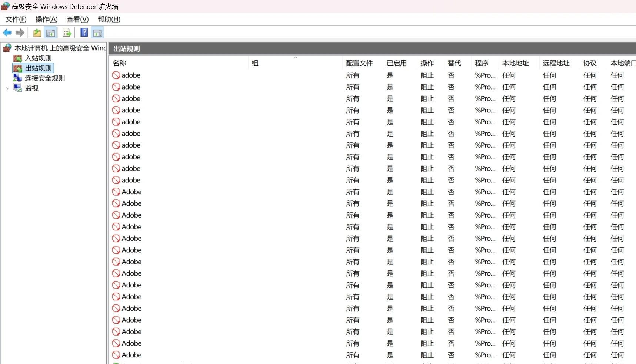Sort by the 远程地址 column header
The width and height of the screenshot is (636, 364).
(560, 63)
